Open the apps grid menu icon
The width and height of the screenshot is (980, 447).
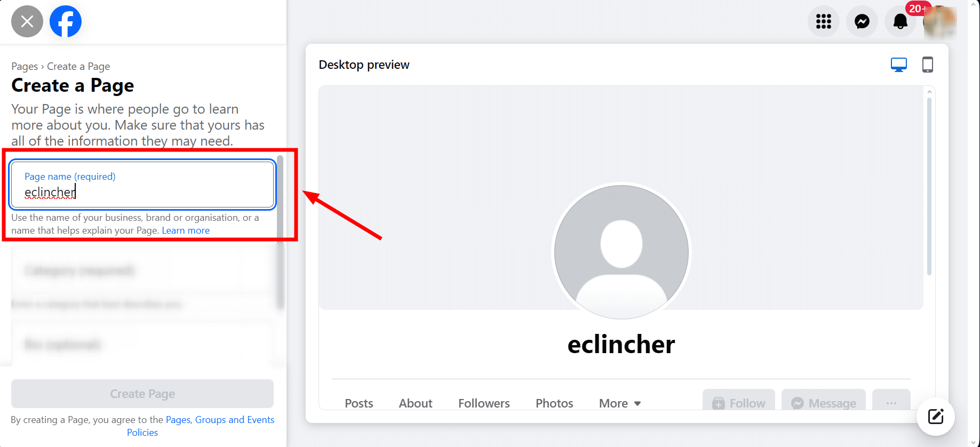point(824,21)
